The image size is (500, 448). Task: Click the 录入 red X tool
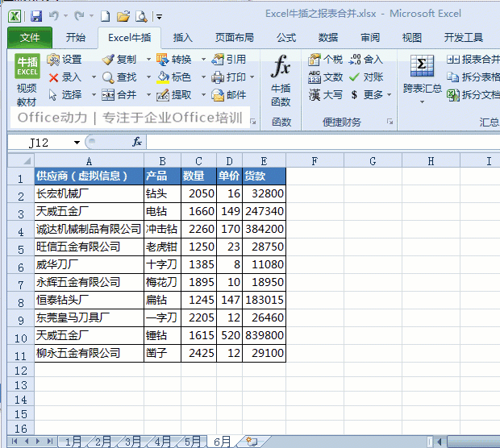point(65,77)
